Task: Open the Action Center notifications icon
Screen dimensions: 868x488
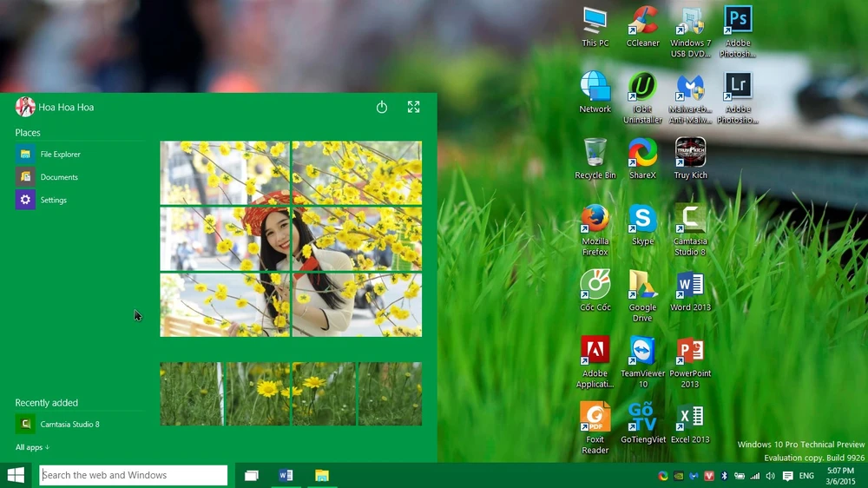Action: 788,476
